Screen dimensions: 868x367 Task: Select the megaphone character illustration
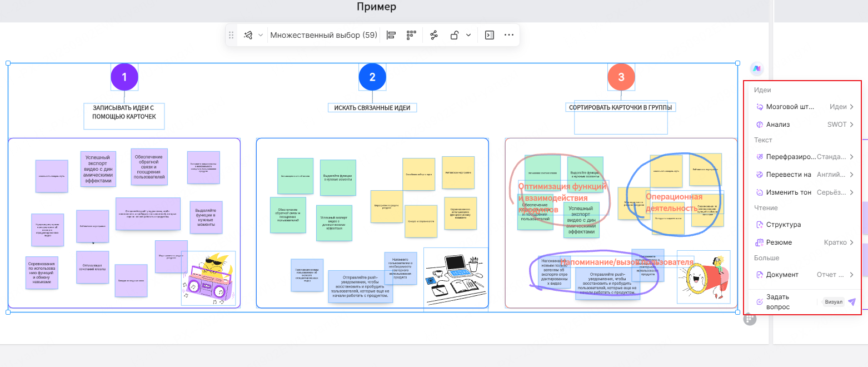point(703,276)
